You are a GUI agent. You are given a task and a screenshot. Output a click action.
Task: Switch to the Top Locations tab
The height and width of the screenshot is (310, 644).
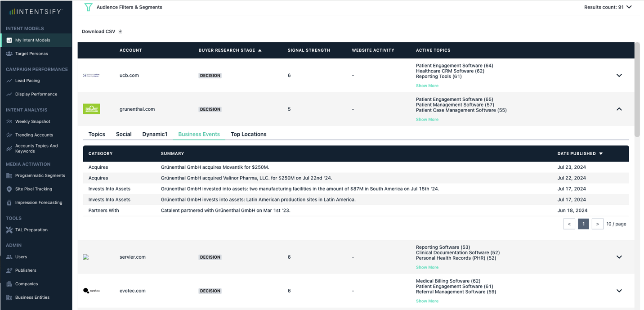[x=248, y=134]
